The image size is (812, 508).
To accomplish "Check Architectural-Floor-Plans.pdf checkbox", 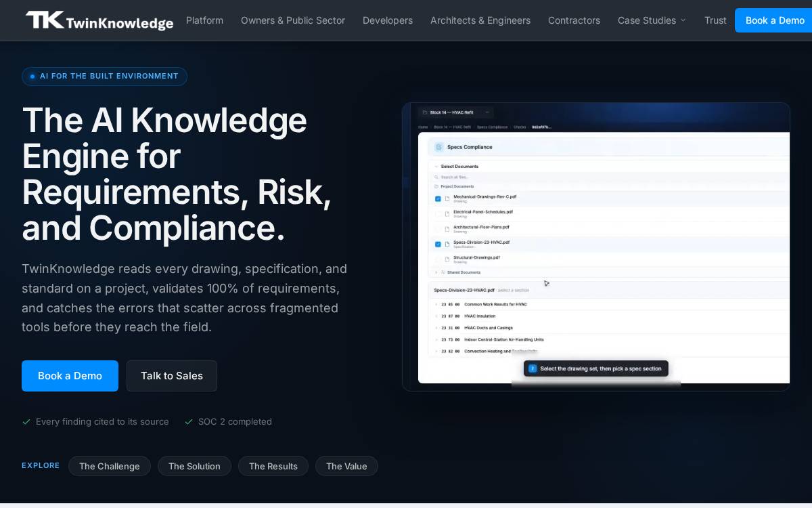I will (438, 229).
